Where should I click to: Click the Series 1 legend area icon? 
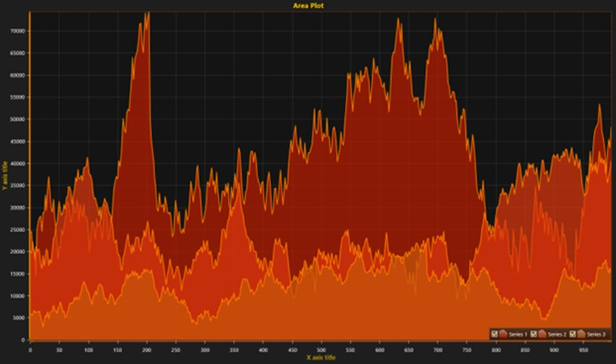point(503,334)
